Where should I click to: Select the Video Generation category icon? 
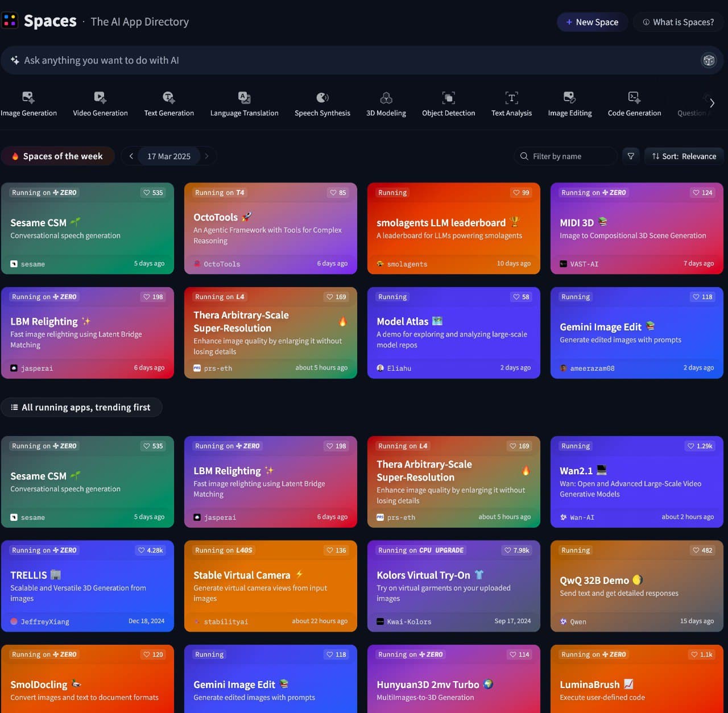coord(100,97)
